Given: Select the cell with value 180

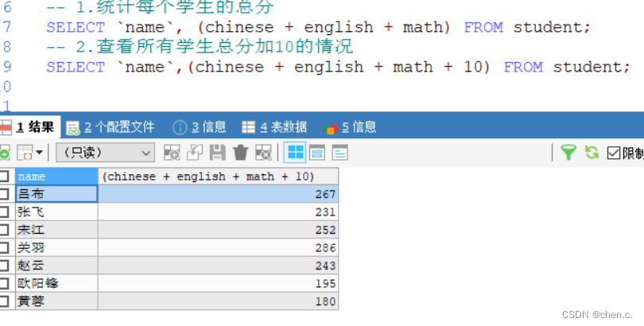Looking at the screenshot, I should point(218,301).
